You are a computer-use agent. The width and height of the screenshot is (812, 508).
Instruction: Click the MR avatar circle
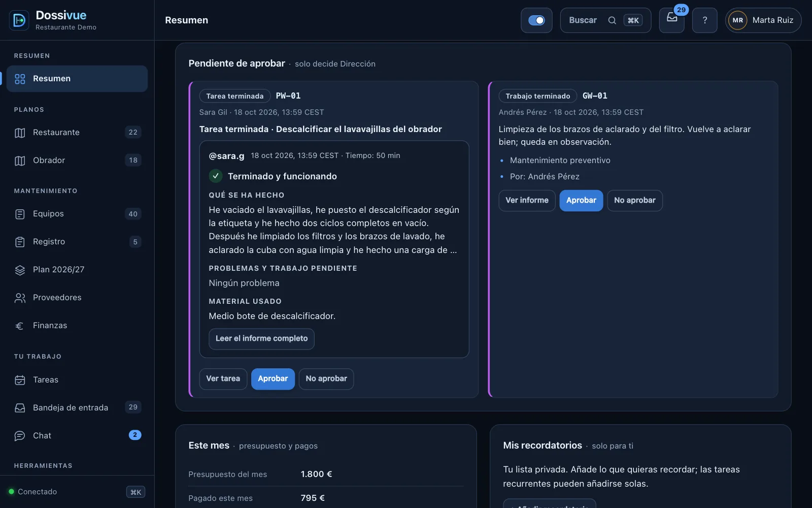point(737,20)
